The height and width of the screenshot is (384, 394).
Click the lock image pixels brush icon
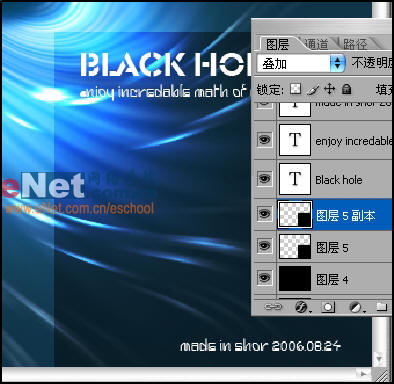click(x=313, y=89)
